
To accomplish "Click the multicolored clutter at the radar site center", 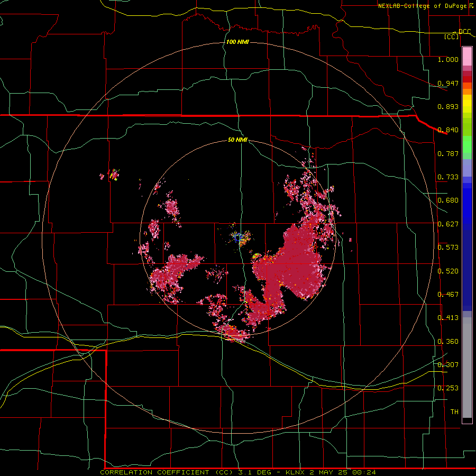I will click(240, 237).
